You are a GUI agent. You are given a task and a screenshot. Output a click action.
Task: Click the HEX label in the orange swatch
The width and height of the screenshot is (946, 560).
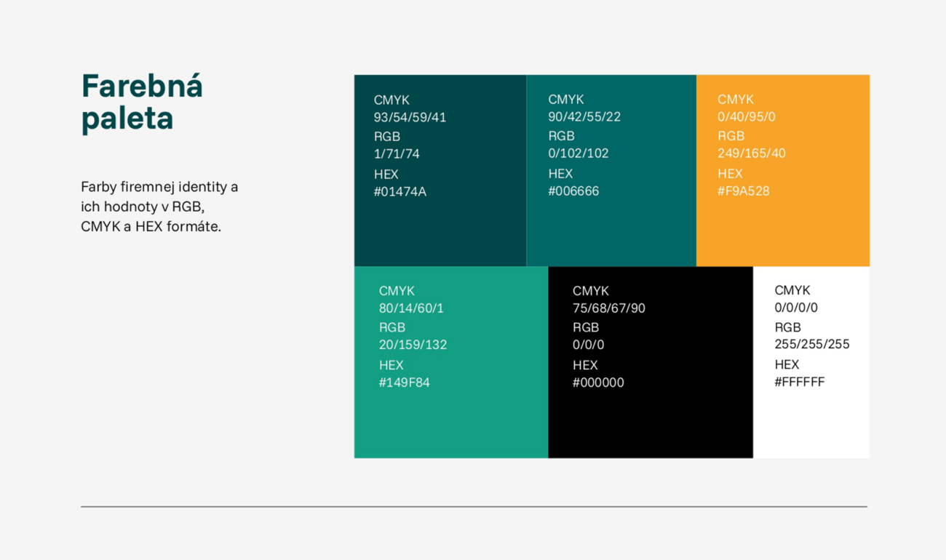click(730, 174)
